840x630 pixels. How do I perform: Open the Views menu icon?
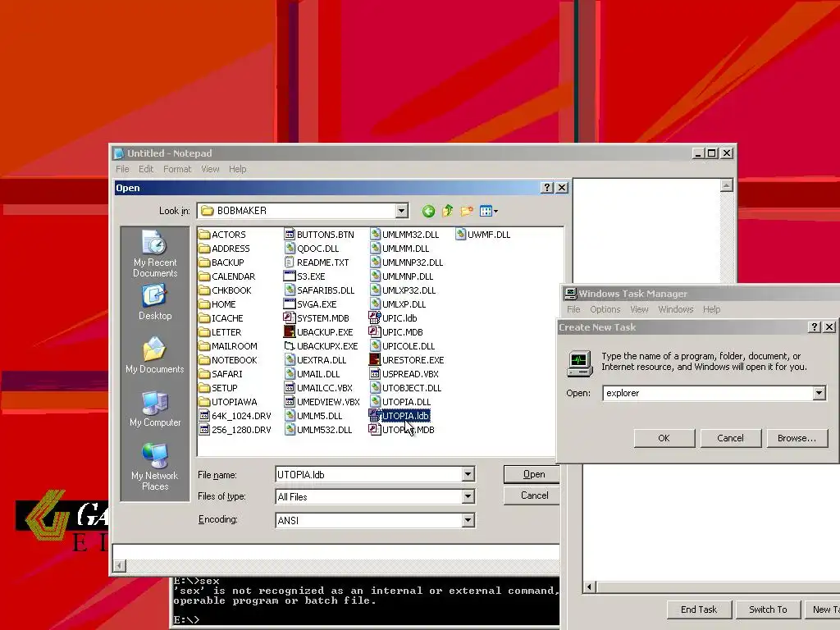489,211
